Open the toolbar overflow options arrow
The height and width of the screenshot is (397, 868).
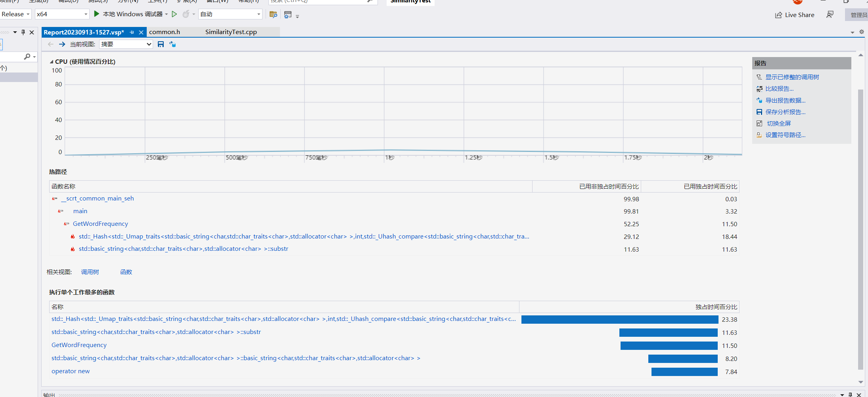[x=297, y=16]
